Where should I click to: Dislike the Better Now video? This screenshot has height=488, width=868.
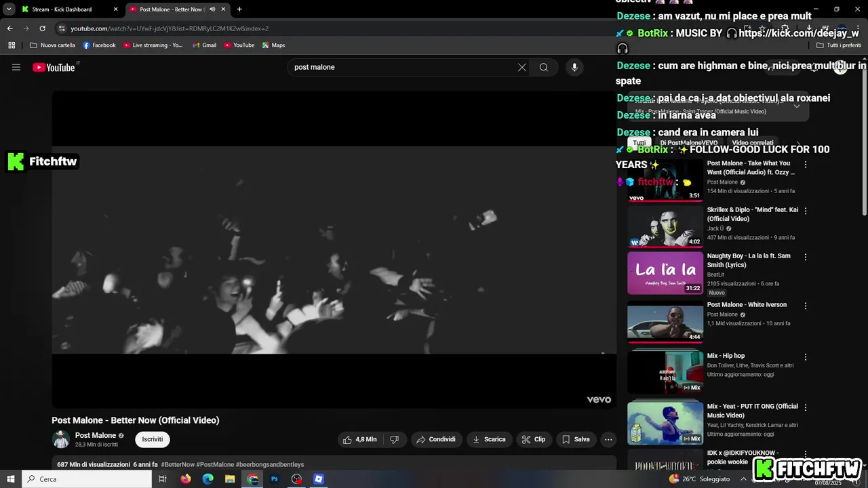[x=394, y=439]
